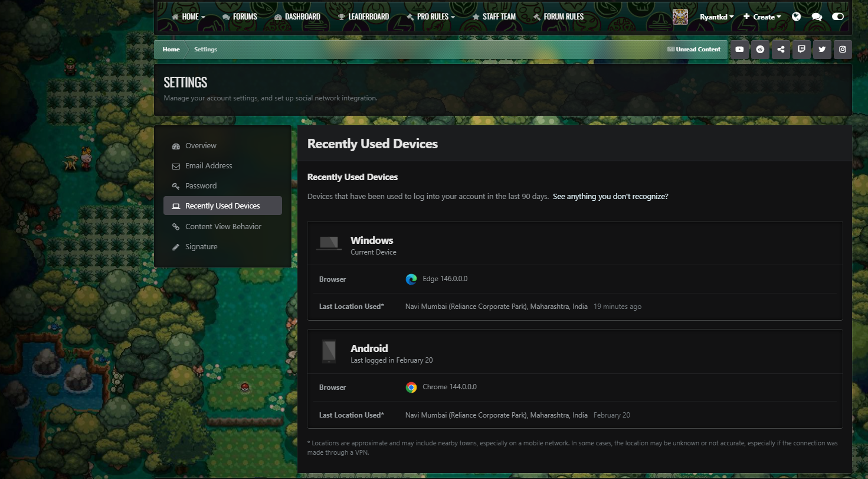Switch to Email Address settings
This screenshot has width=868, height=479.
click(208, 166)
